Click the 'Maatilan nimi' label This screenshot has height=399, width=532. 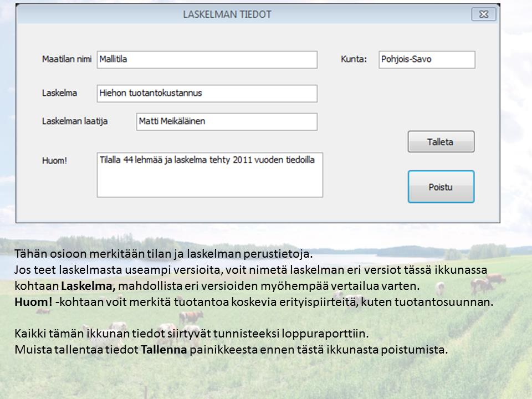coord(67,59)
